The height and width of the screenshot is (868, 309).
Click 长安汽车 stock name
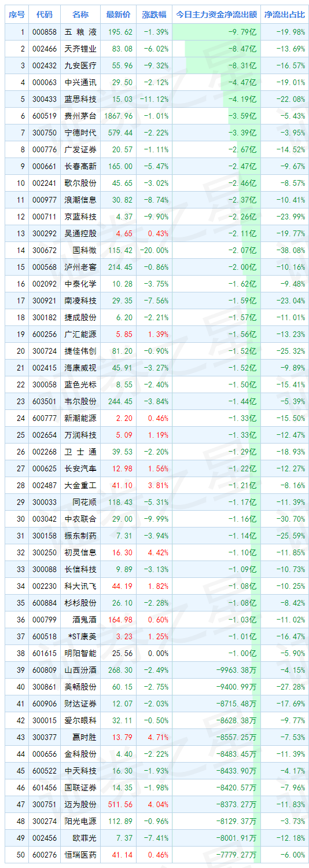pos(81,468)
